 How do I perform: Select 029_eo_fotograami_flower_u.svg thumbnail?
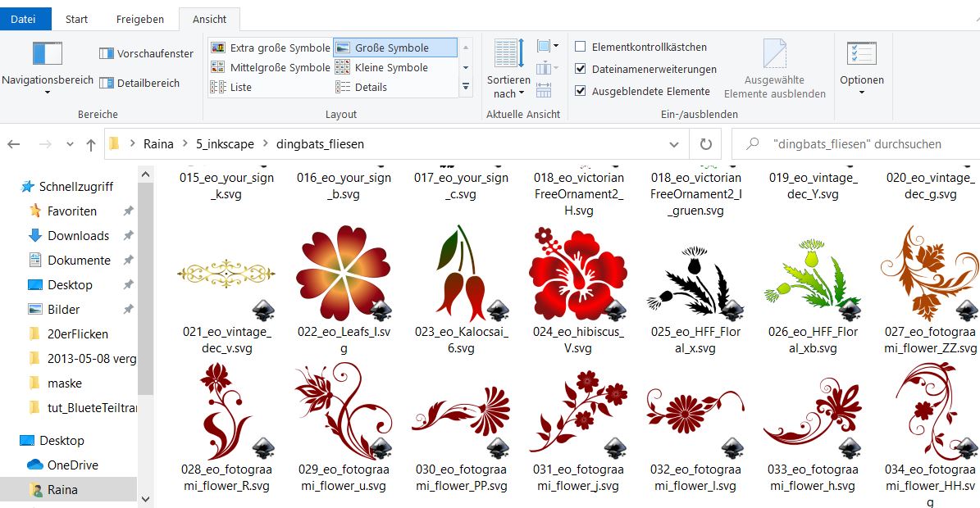(343, 410)
